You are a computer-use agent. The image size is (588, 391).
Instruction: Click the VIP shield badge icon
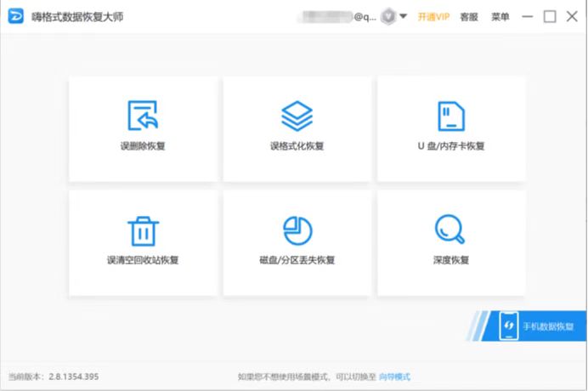coord(387,16)
